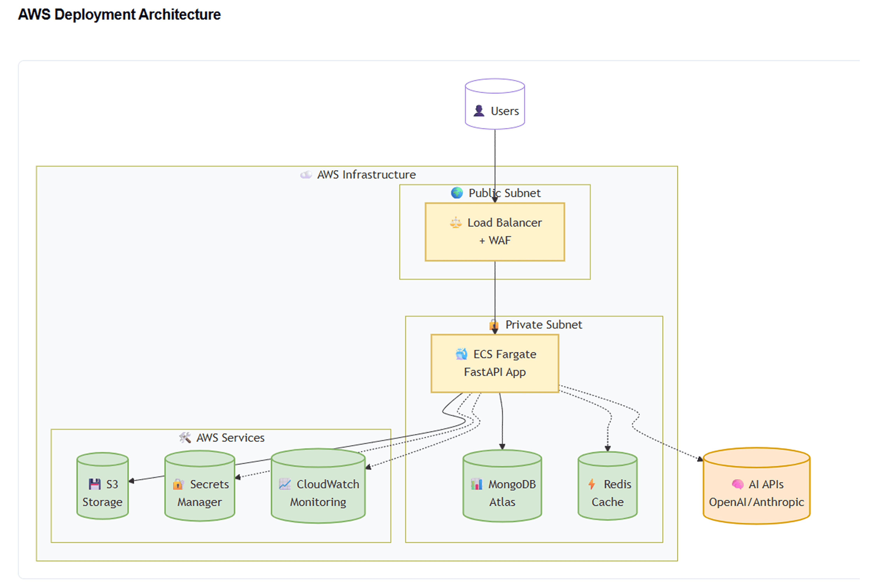Click the Public Subnet label
873x588 pixels.
(504, 193)
